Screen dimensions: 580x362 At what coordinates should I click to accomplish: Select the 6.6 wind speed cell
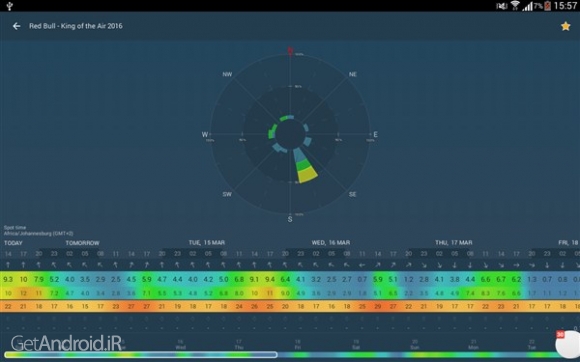click(x=485, y=279)
